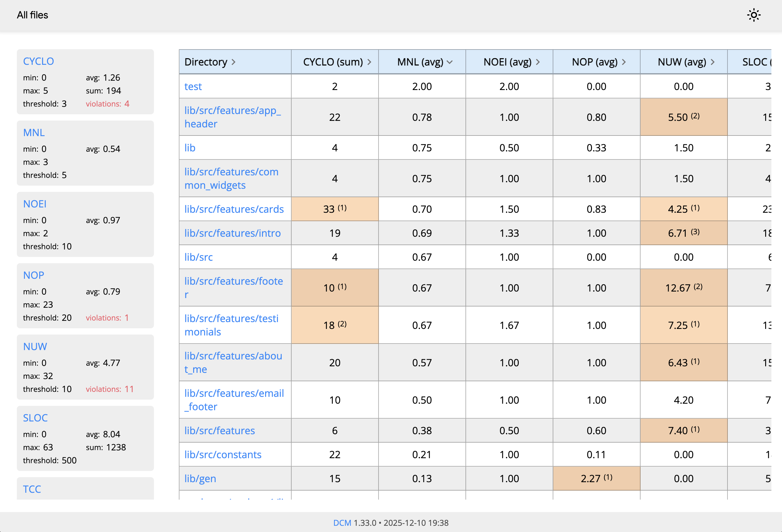The width and height of the screenshot is (782, 532).
Task: Open the CYCLO metric link in sidebar
Action: (x=38, y=61)
